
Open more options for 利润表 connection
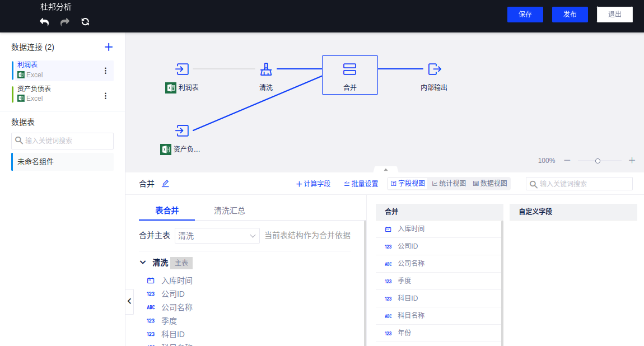pyautogui.click(x=105, y=71)
